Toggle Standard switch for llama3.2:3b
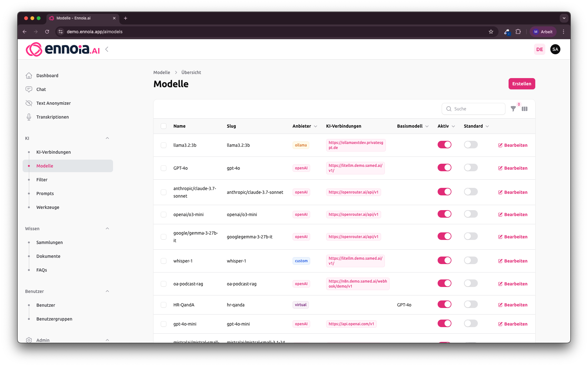The height and width of the screenshot is (366, 588). pyautogui.click(x=471, y=145)
